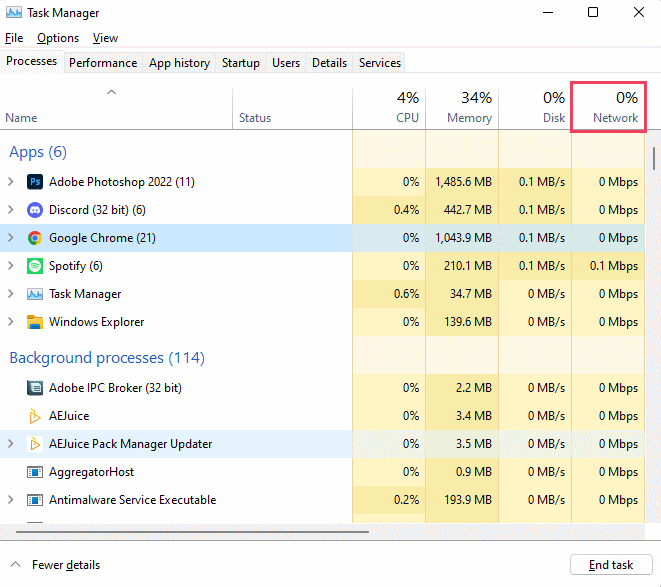The height and width of the screenshot is (587, 661).
Task: Sort processes by Disk column
Action: point(535,108)
